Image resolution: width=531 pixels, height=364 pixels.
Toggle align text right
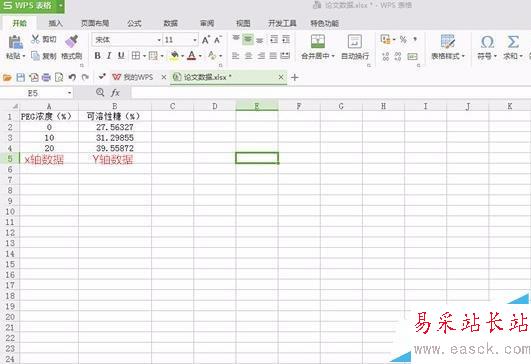click(261, 56)
